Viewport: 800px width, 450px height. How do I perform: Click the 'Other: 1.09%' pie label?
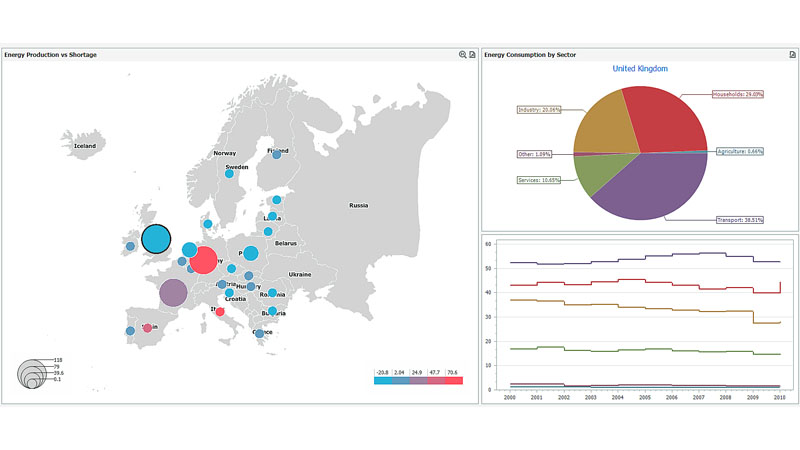point(534,154)
